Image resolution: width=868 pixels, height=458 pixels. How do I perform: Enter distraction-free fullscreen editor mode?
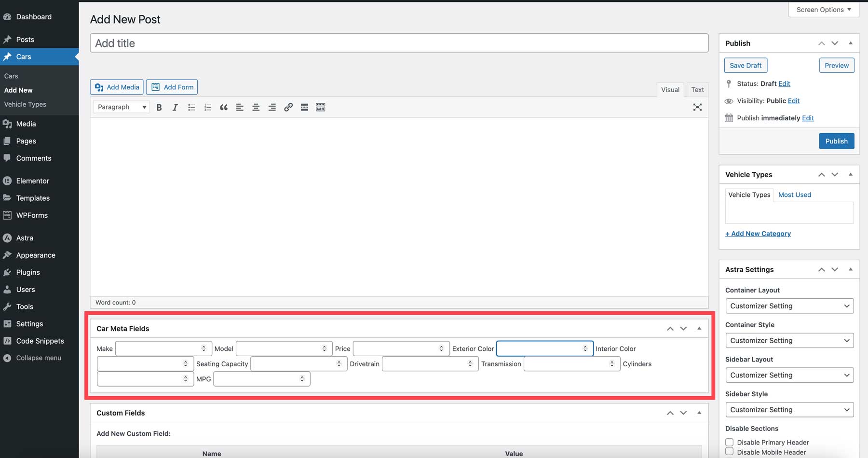click(x=697, y=107)
